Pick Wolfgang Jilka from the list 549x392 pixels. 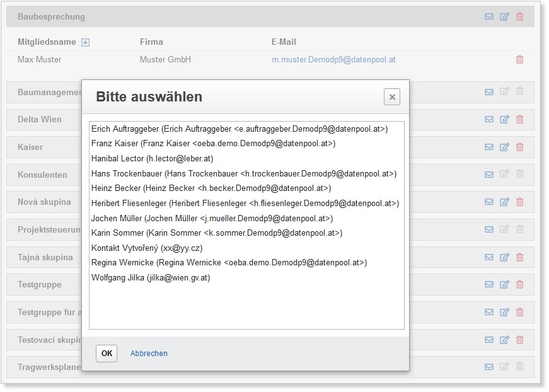click(x=151, y=277)
